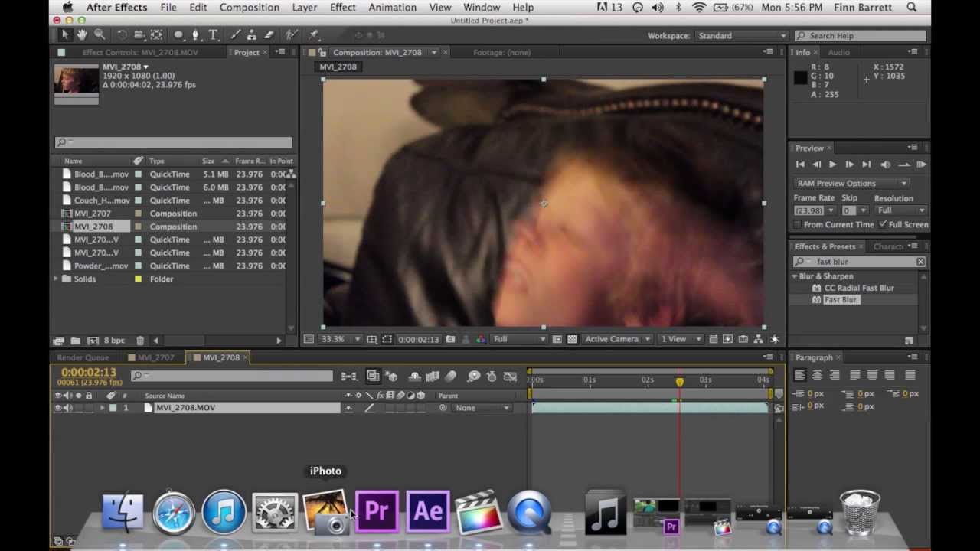Open iTunes from the Dock
Image resolution: width=980 pixels, height=551 pixels.
click(224, 511)
